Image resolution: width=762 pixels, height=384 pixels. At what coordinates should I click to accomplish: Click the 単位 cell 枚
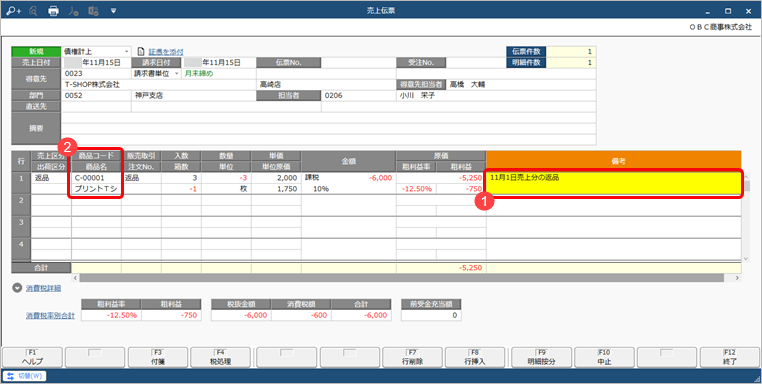pos(226,189)
